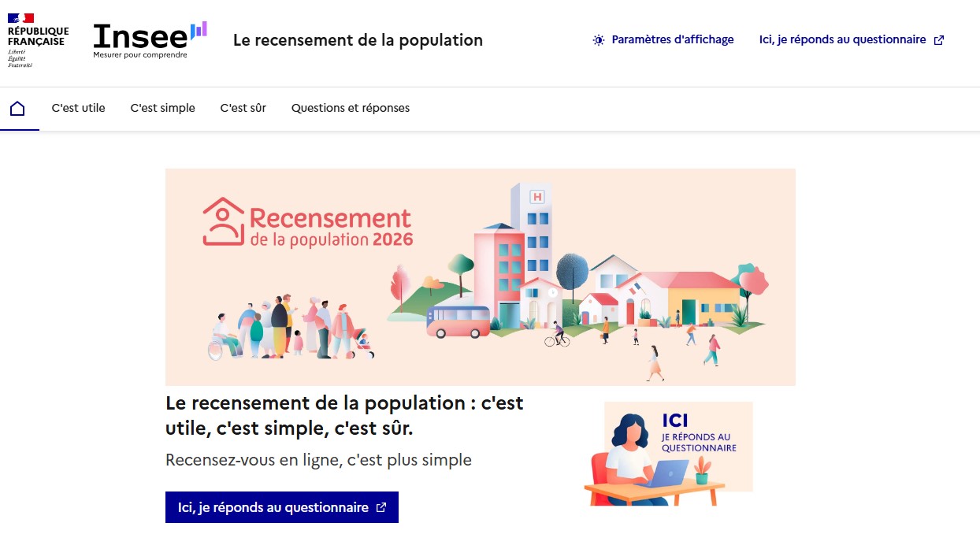The height and width of the screenshot is (549, 980).
Task: Click the Recensement de la population 2026 banner illustration
Action: point(480,276)
